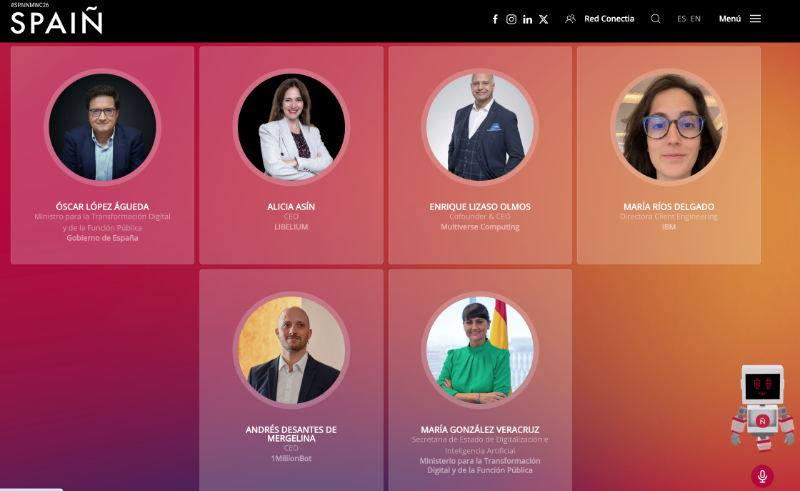Viewport: 800px width, 491px height.
Task: Open the Red Conecta link
Action: tap(609, 19)
